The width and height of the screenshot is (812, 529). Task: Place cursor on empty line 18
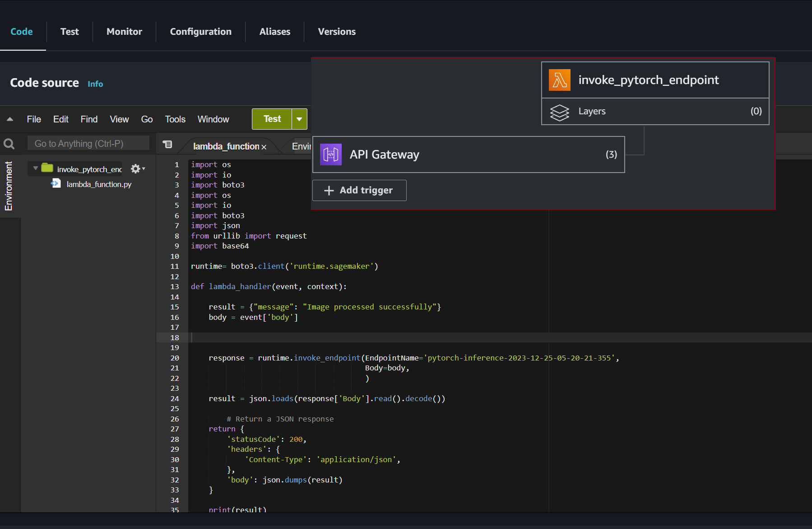[500, 337]
